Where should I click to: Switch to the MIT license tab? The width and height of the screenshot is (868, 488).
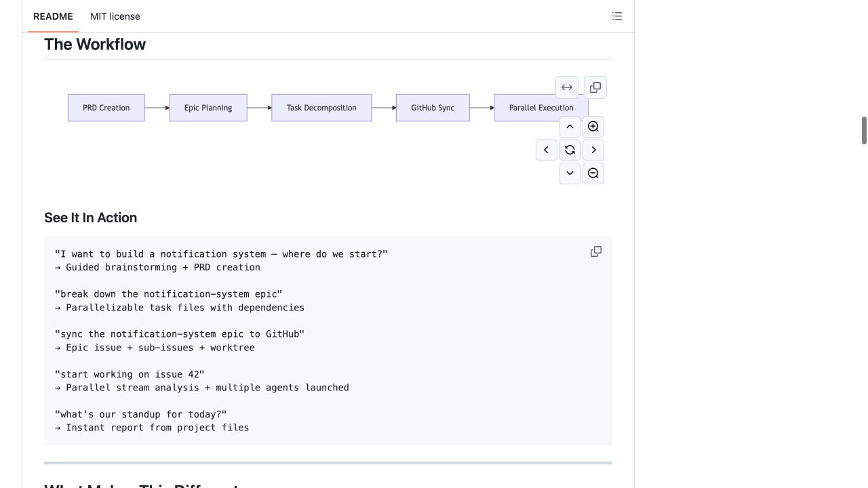pos(115,16)
